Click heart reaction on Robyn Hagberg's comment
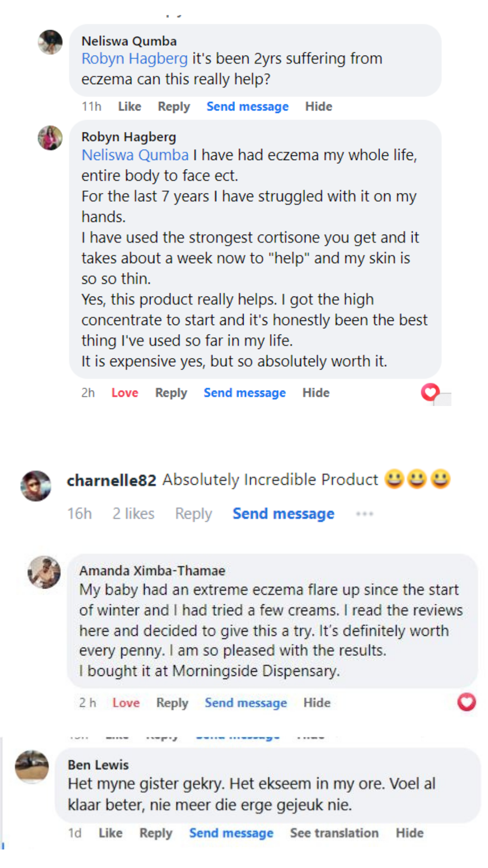488x868 pixels. click(x=430, y=392)
